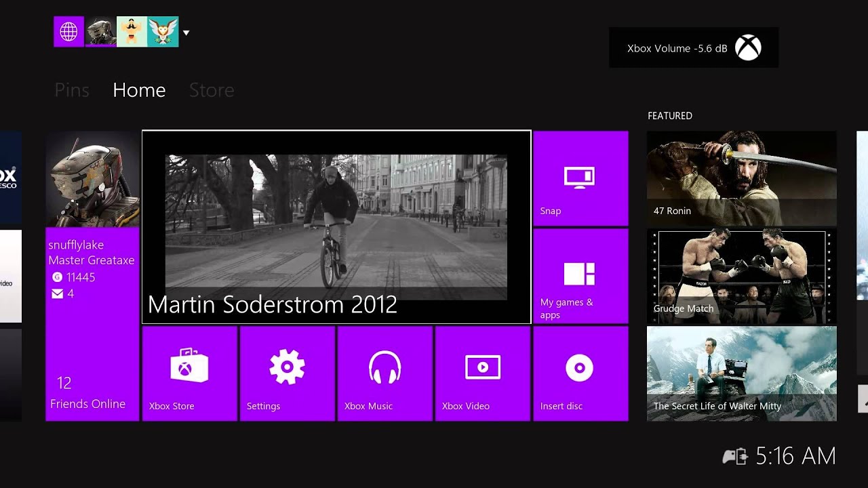Open the Snap tile
This screenshot has height=488, width=868.
580,178
